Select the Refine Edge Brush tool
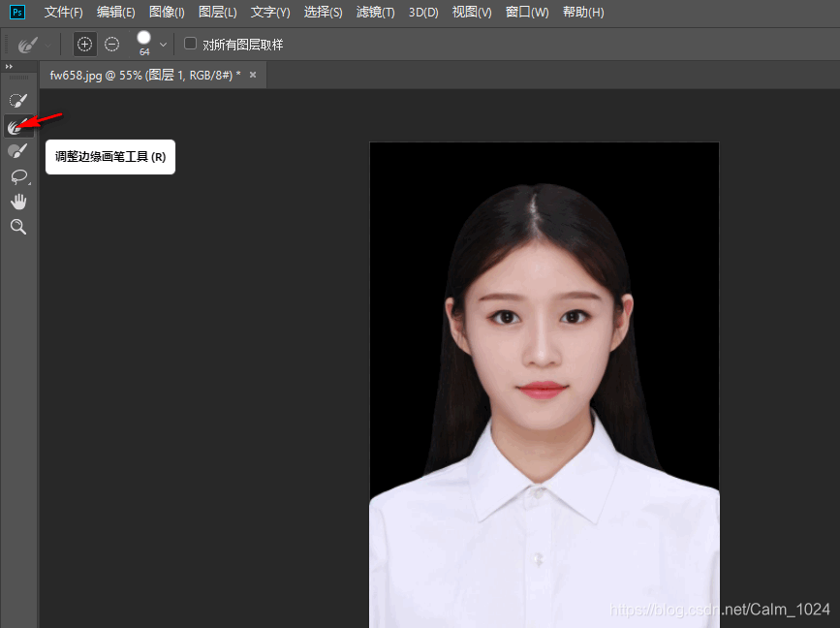This screenshot has width=840, height=628. 17,126
